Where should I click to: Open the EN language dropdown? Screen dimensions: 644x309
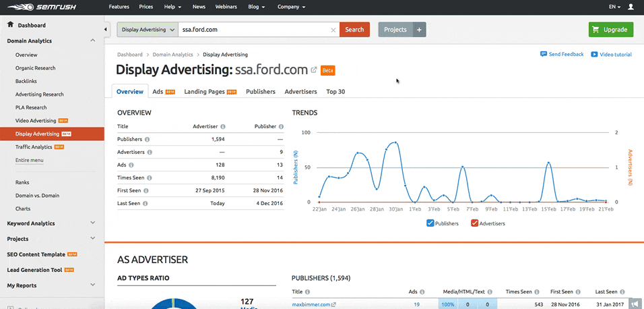(613, 7)
